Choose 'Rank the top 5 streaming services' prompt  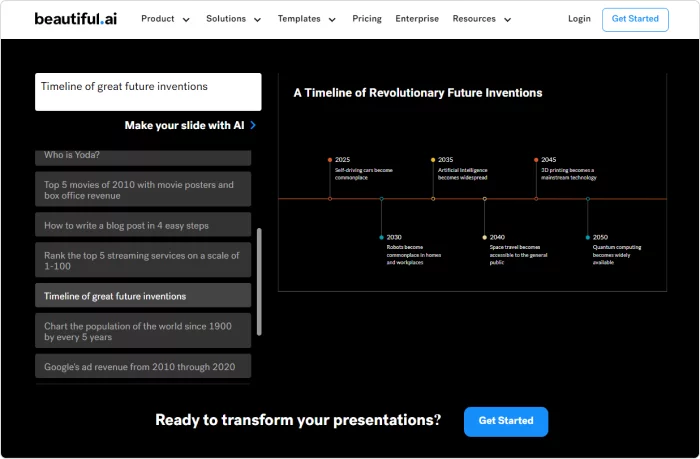click(x=143, y=260)
